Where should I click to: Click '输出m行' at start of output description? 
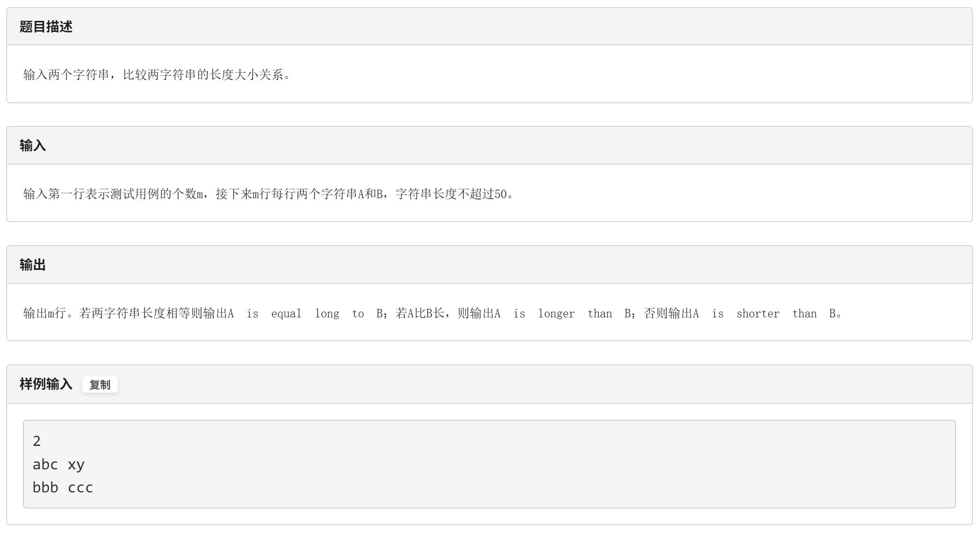[x=44, y=313]
